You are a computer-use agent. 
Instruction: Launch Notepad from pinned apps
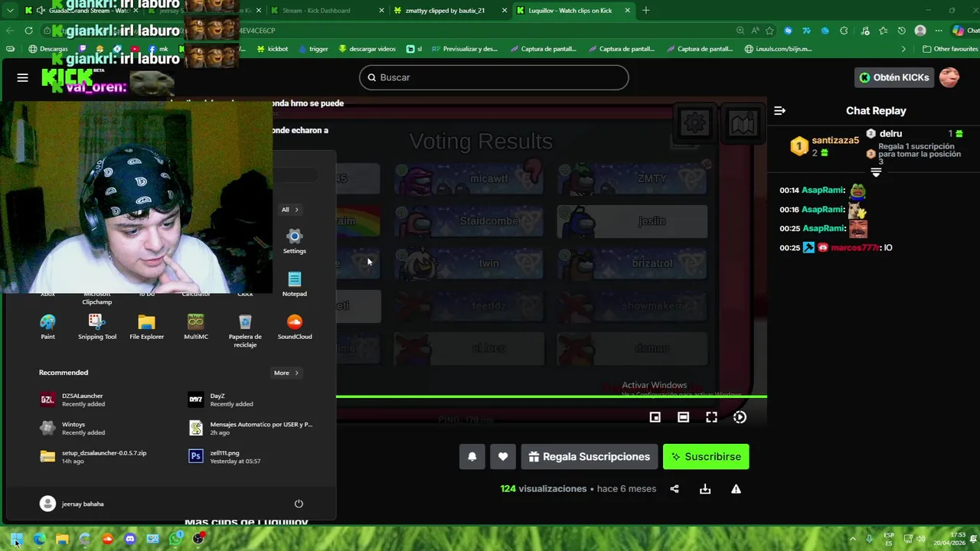click(x=294, y=284)
